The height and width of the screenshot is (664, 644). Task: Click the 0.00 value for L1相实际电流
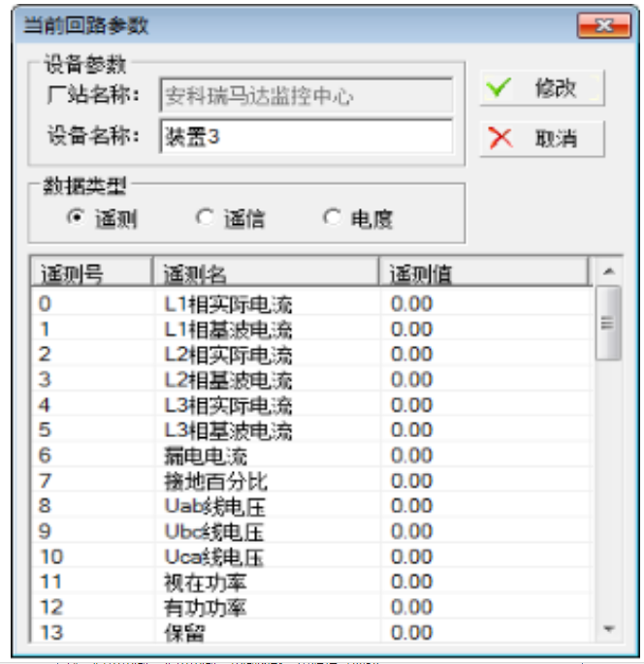411,303
